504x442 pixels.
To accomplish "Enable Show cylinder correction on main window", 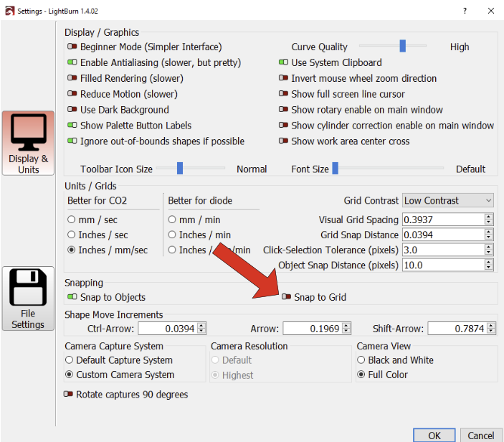I will point(283,125).
